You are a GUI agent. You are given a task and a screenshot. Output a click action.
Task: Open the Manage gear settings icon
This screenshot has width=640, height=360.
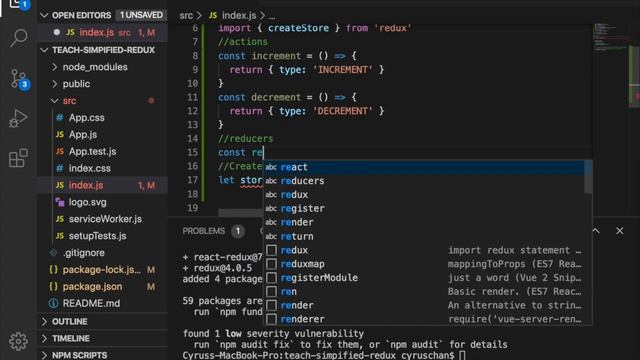(x=18, y=341)
